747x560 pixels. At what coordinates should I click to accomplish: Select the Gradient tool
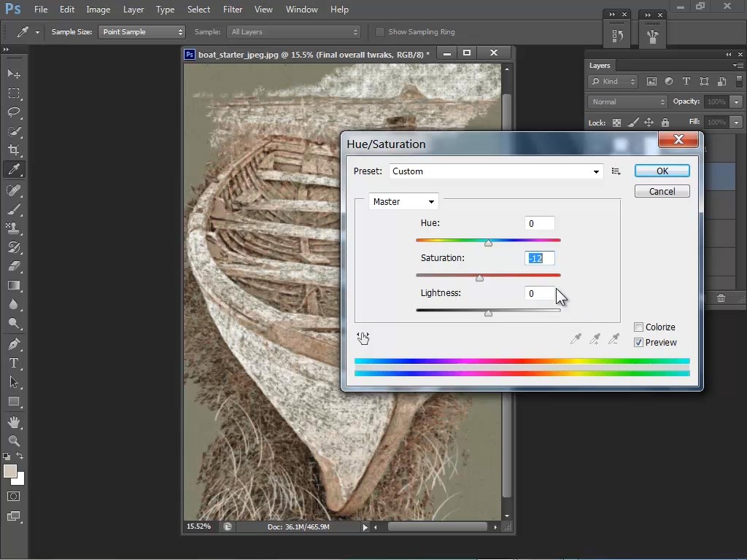pyautogui.click(x=14, y=286)
